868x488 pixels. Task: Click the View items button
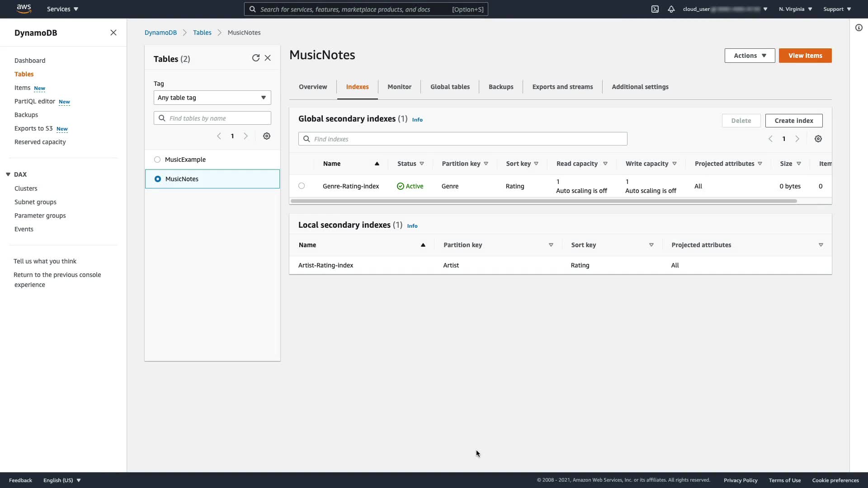805,56
